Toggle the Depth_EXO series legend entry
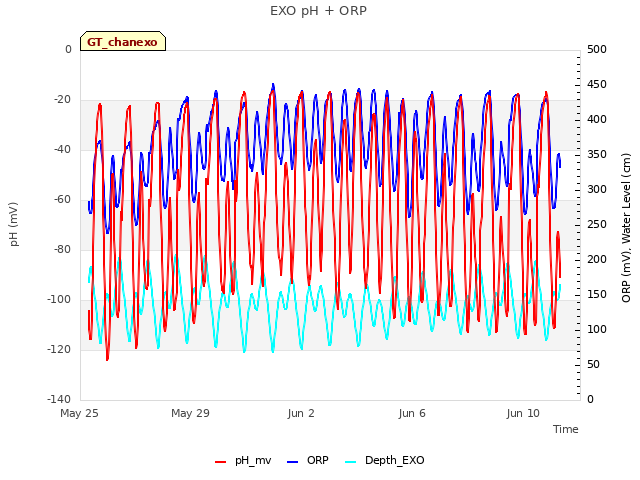This screenshot has width=640, height=480. (x=384, y=460)
